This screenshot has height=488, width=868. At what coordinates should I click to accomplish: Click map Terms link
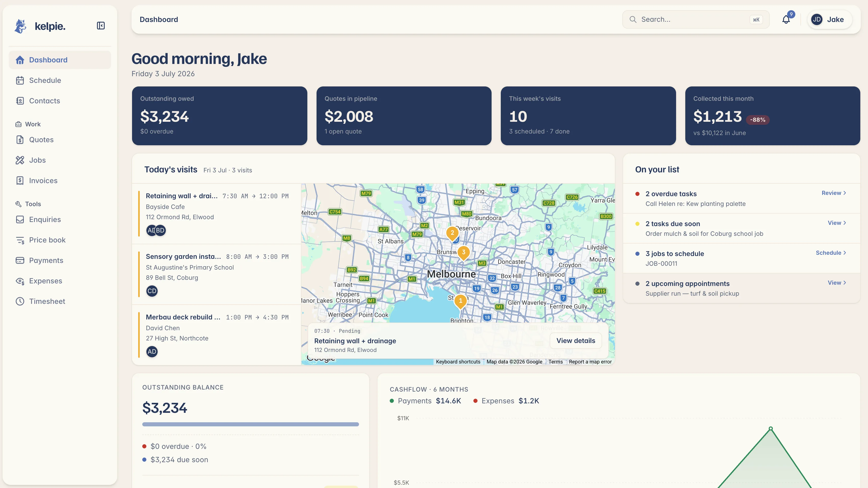click(x=555, y=362)
